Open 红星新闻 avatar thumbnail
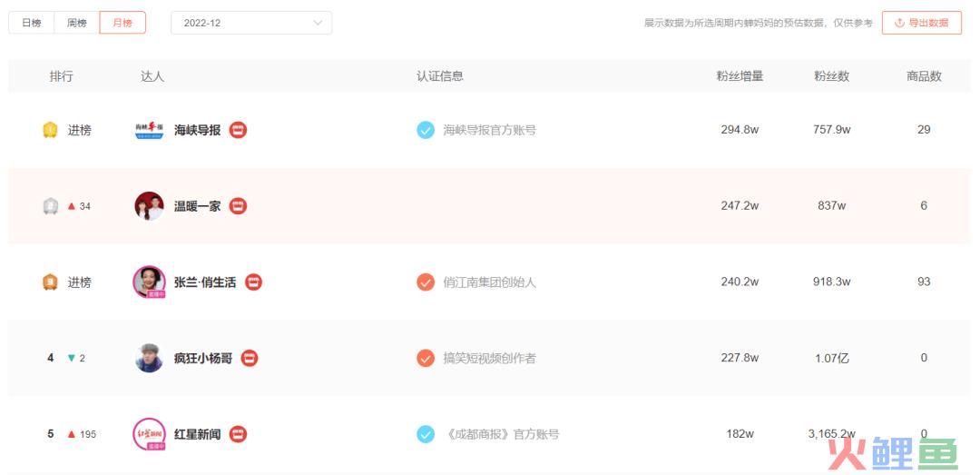Screen dimensions: 980x475 click(150, 434)
